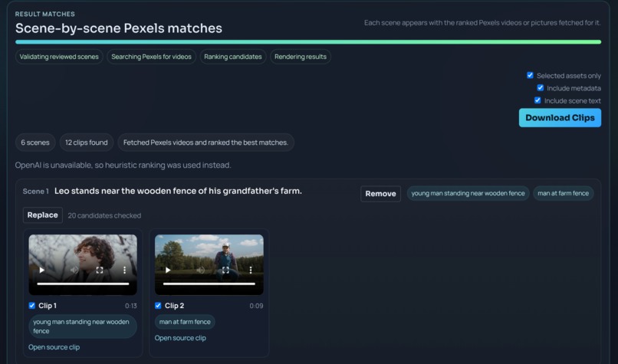Click Clip 1's young man standing tag
The width and height of the screenshot is (618, 364).
click(82, 326)
